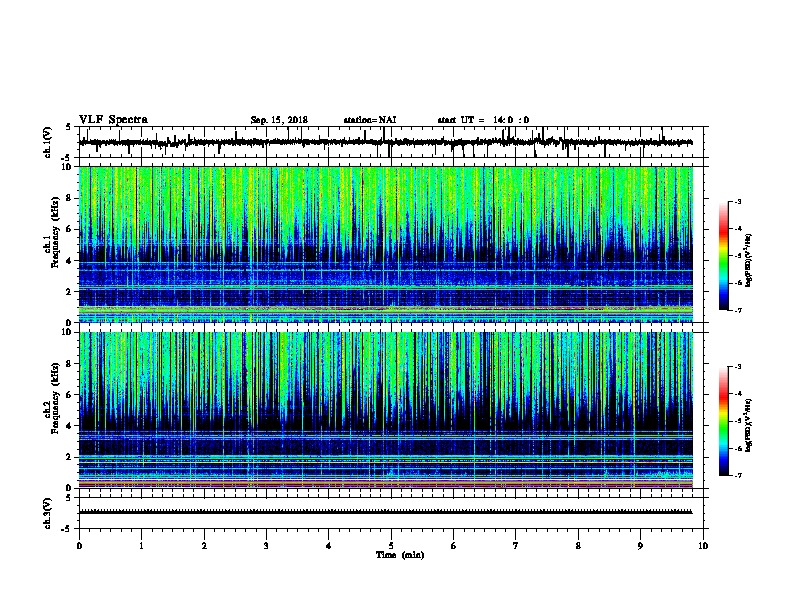Viewport: 792px width, 612px height.
Task: Click the start UT time label
Action: 483,120
